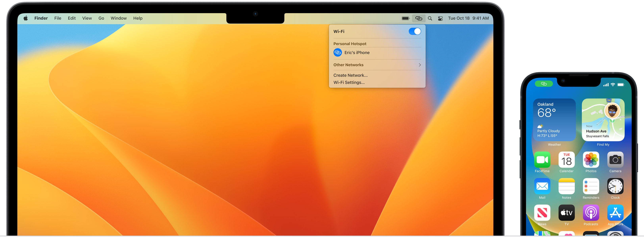This screenshot has height=238, width=644.
Task: Select Eric's iPhone hotspot
Action: [x=357, y=53]
